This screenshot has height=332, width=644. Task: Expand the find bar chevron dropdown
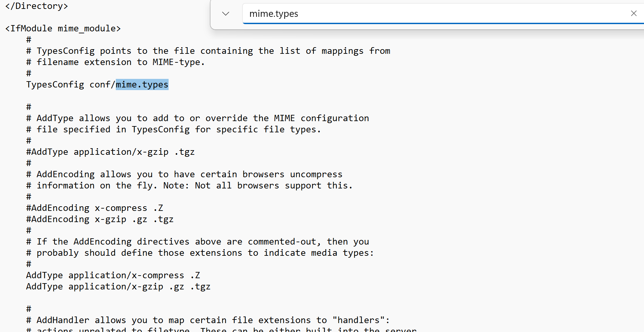[x=226, y=14]
